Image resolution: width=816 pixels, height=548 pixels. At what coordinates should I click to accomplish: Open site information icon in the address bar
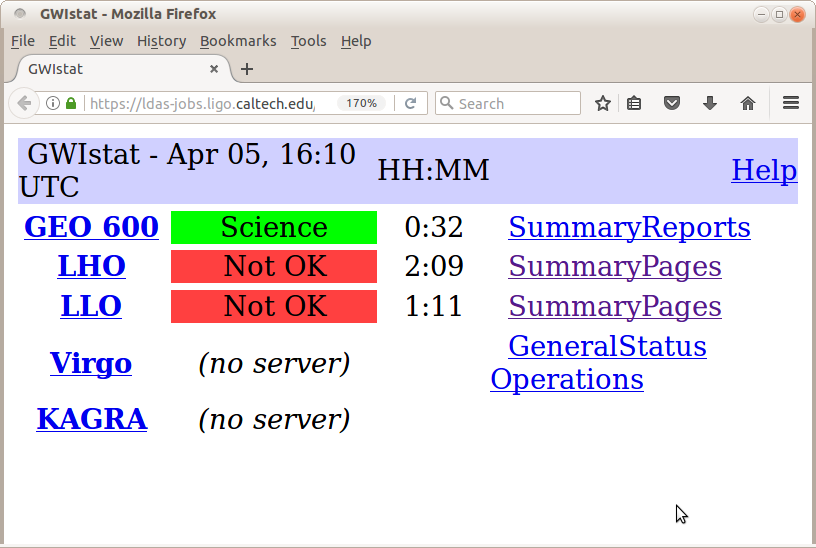click(53, 103)
